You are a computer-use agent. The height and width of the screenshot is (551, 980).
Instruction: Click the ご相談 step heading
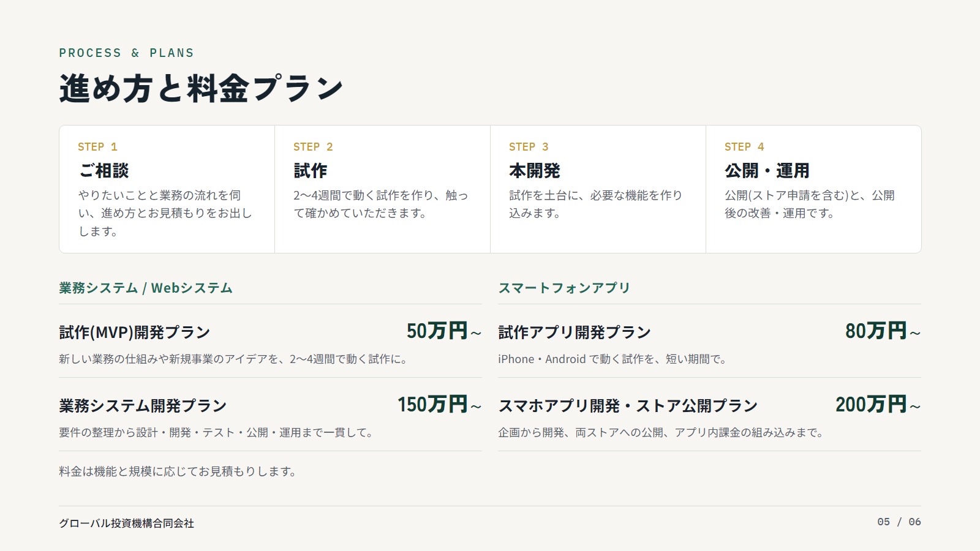pos(104,171)
